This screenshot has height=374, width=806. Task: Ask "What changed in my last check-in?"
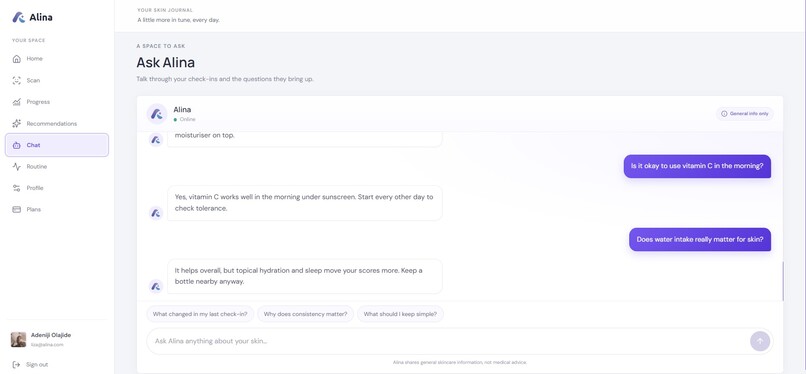pyautogui.click(x=200, y=314)
